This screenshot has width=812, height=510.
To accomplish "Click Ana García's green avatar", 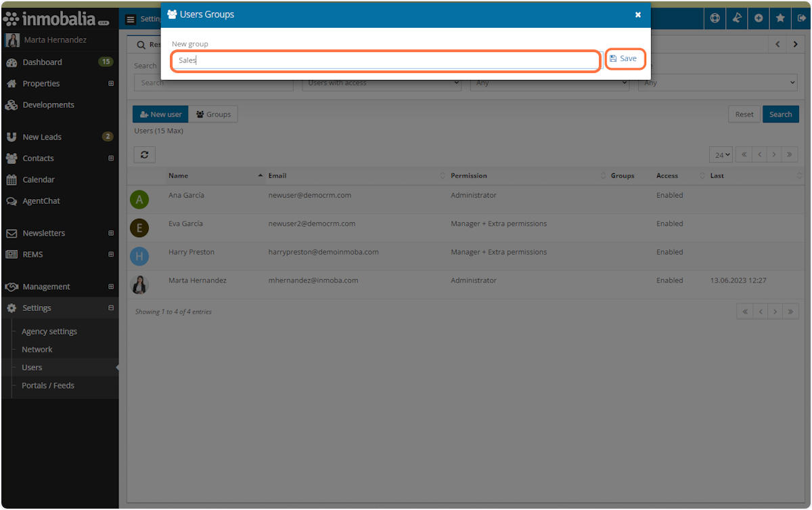I will point(139,199).
